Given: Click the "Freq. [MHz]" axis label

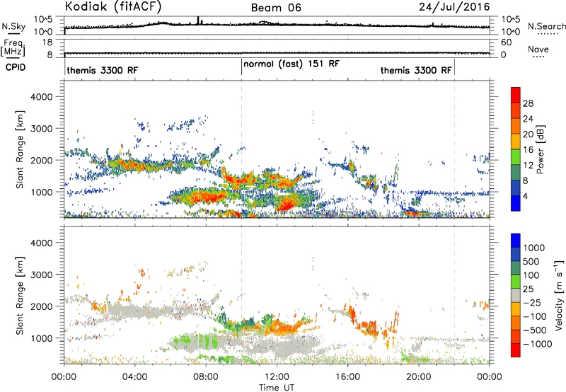Looking at the screenshot, I should (x=13, y=47).
